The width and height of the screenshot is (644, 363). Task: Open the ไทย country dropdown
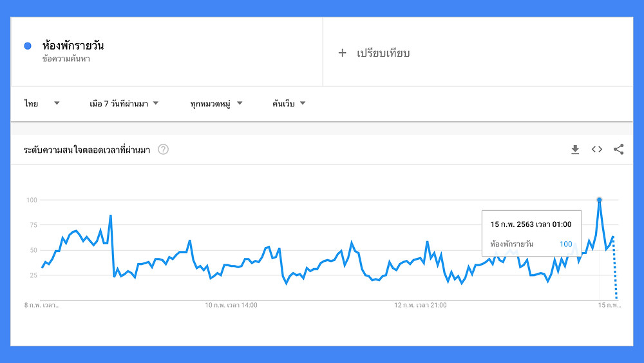(43, 103)
